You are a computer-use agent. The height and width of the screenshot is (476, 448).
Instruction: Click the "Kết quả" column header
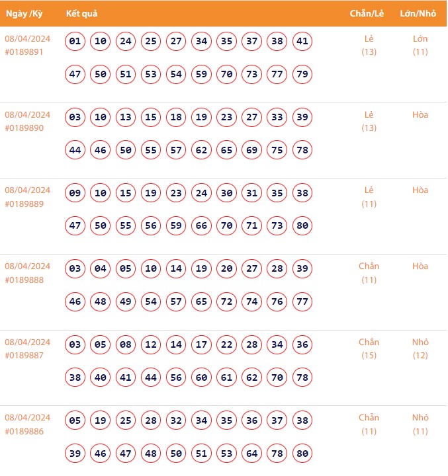click(81, 14)
